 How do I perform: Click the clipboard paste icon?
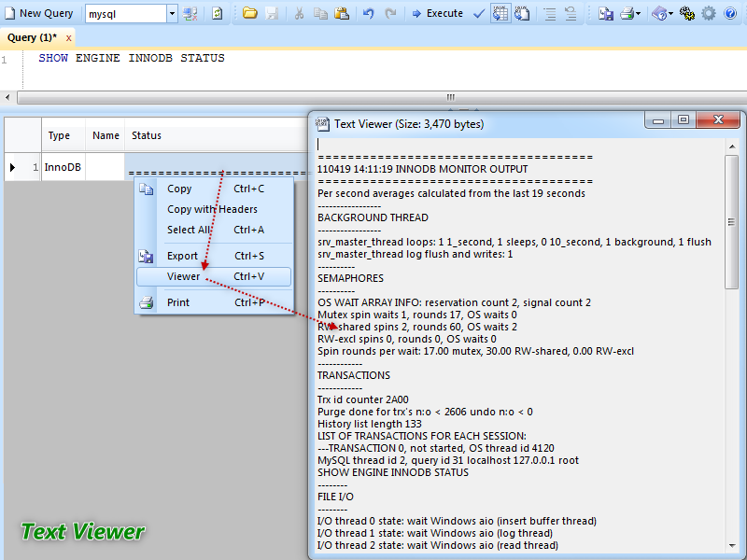click(342, 13)
